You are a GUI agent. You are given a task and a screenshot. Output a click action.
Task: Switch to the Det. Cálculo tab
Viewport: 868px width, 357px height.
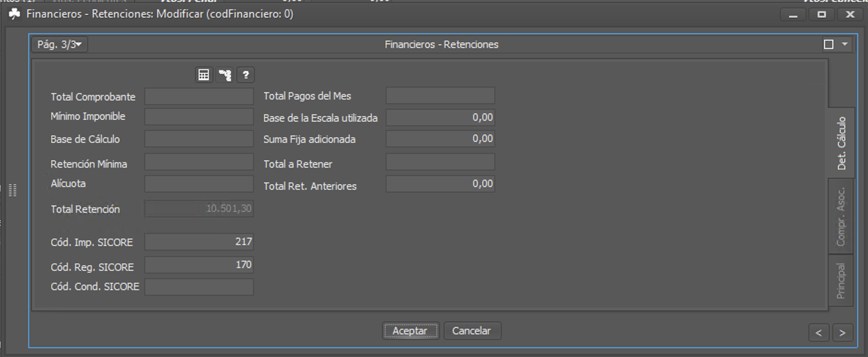tap(841, 143)
